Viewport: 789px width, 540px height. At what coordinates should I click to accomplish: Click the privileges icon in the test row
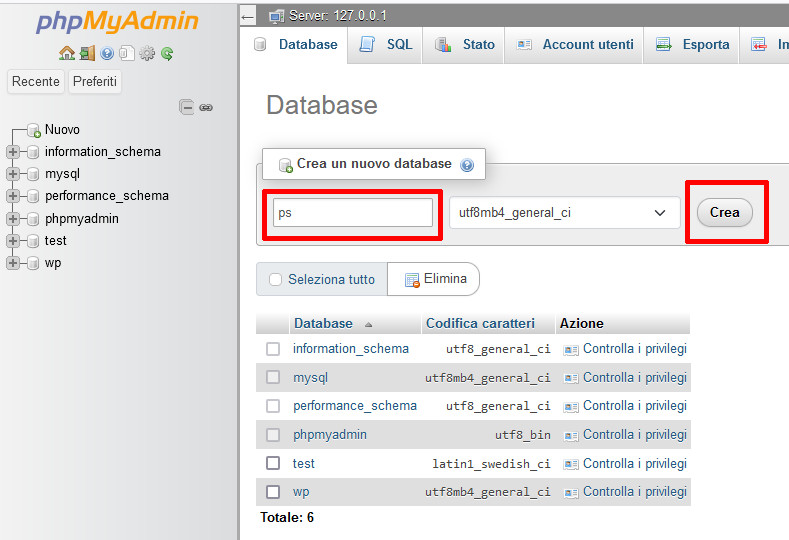[571, 464]
